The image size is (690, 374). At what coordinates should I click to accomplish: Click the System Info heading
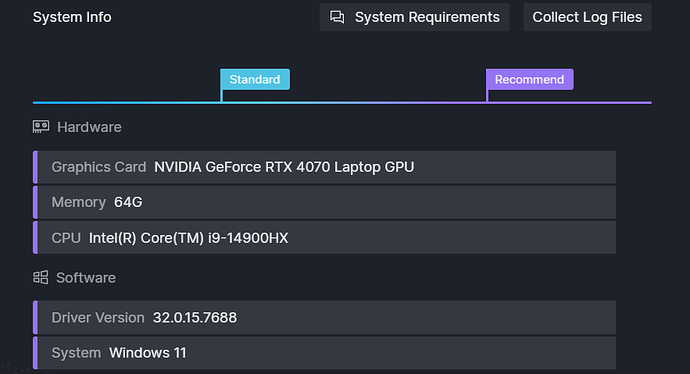click(72, 17)
